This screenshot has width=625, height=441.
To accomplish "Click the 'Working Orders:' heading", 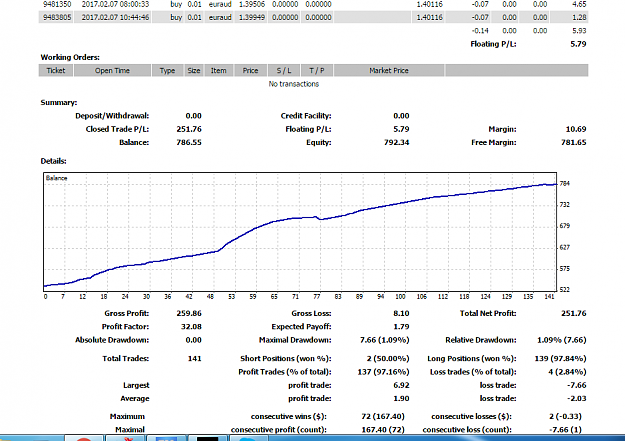I will click(x=70, y=57).
